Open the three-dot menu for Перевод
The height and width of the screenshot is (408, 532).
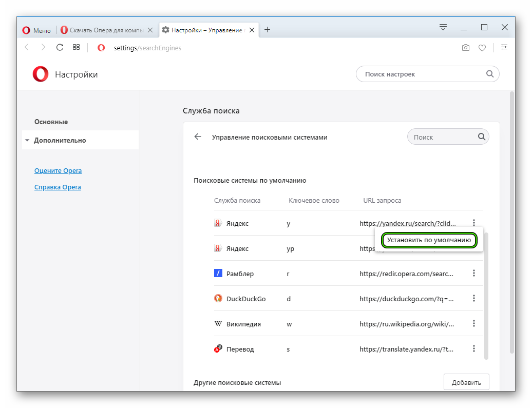(x=473, y=348)
